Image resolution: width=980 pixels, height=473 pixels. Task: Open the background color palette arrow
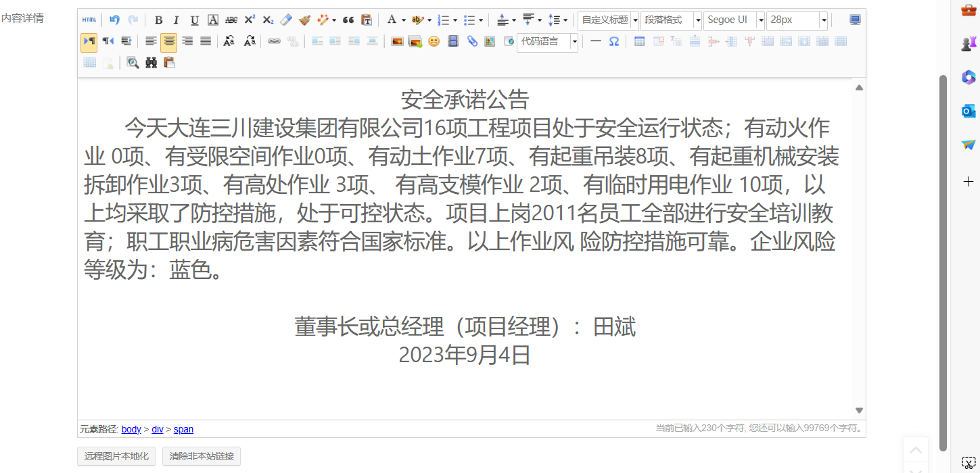429,20
